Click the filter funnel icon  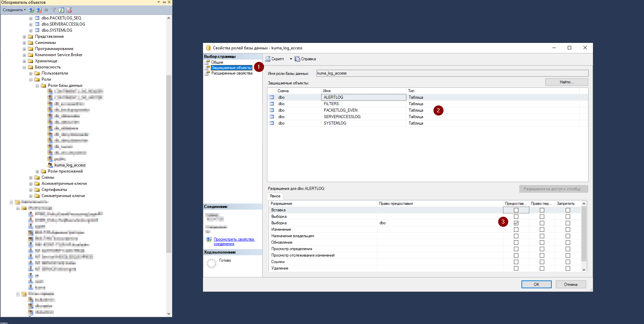[54, 10]
